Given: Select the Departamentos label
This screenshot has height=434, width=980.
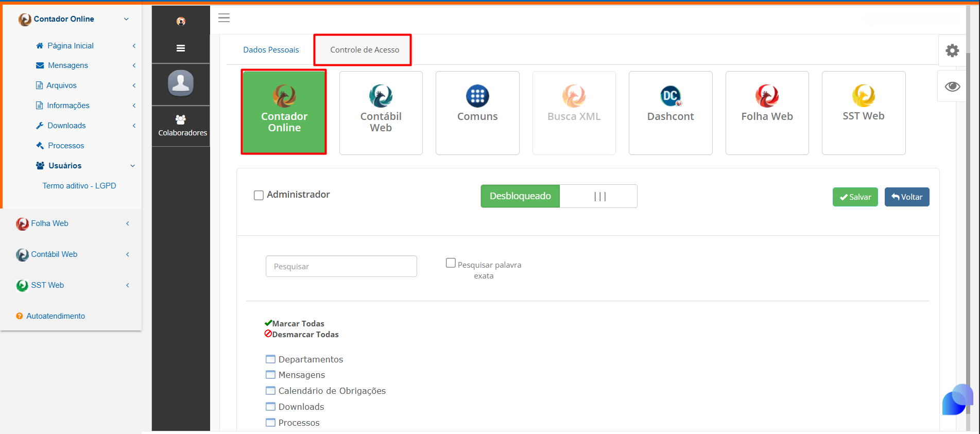Looking at the screenshot, I should tap(311, 359).
